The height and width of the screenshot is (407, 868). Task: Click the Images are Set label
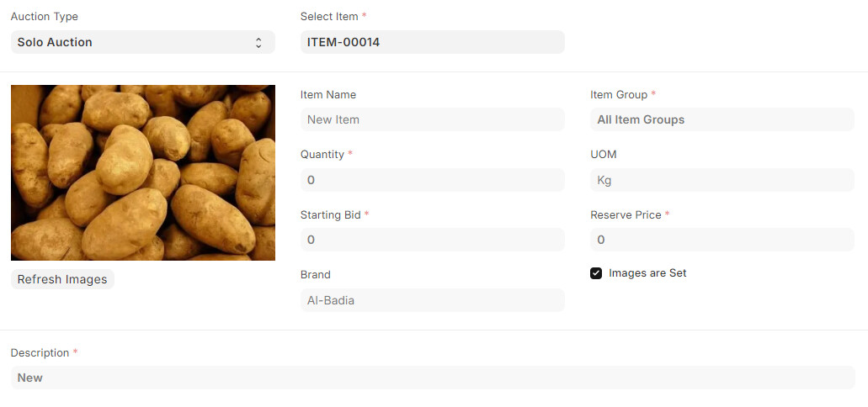point(647,272)
